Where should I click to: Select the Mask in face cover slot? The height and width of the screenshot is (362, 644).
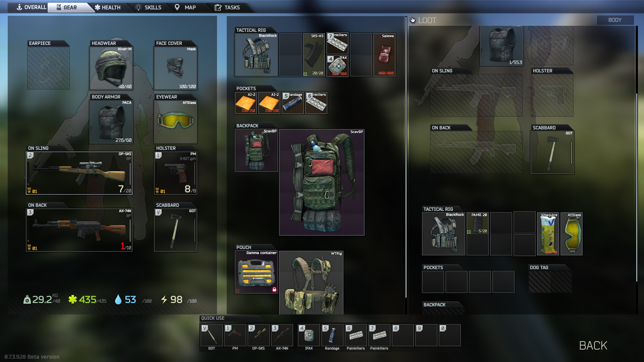click(x=175, y=68)
